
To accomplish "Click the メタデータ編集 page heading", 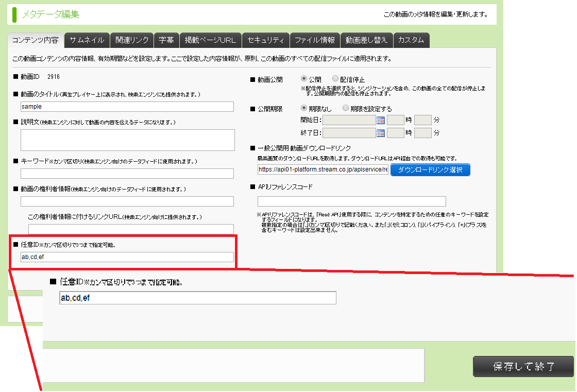I will [x=51, y=14].
